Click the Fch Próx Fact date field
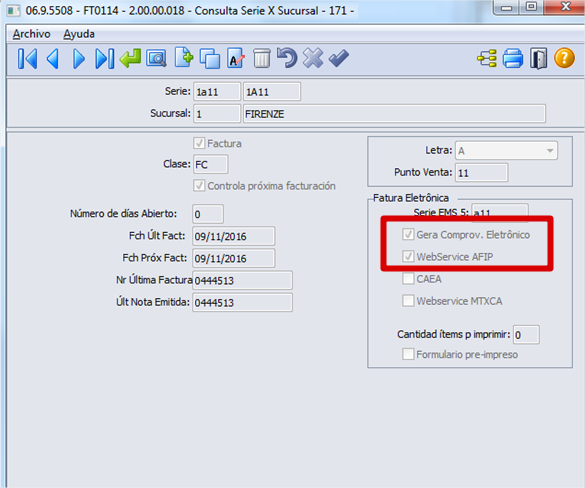The image size is (585, 488). [x=234, y=258]
